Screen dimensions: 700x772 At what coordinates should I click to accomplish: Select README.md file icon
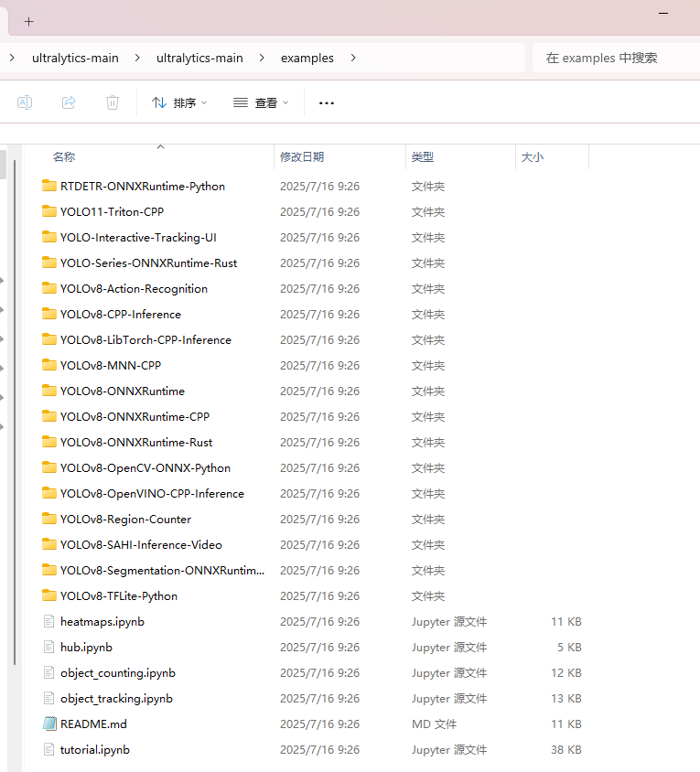click(x=49, y=724)
